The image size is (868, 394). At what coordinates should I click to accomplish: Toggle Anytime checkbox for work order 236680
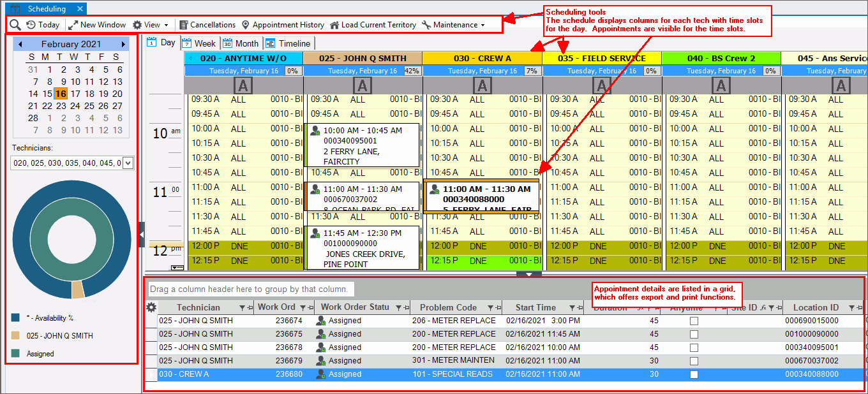point(694,374)
